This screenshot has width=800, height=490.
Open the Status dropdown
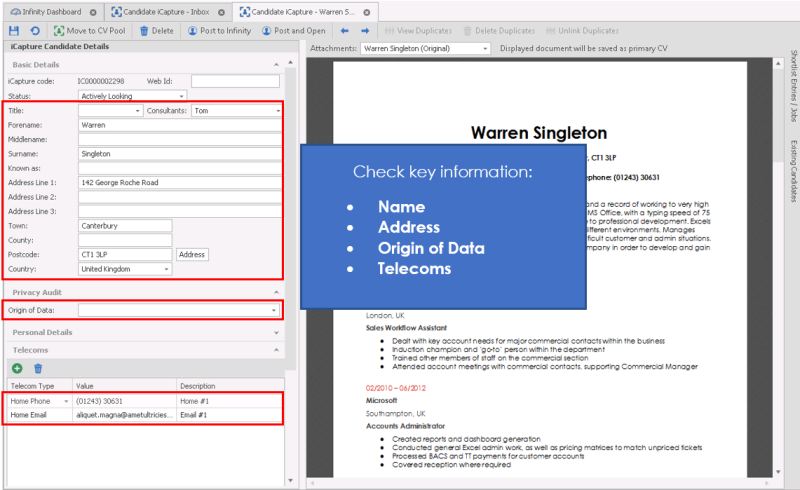[x=181, y=96]
